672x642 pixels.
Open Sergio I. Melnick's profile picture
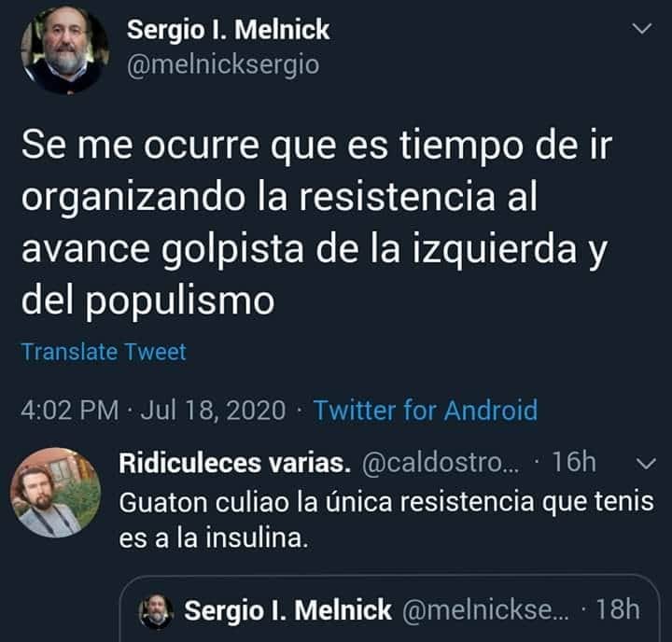point(63,49)
